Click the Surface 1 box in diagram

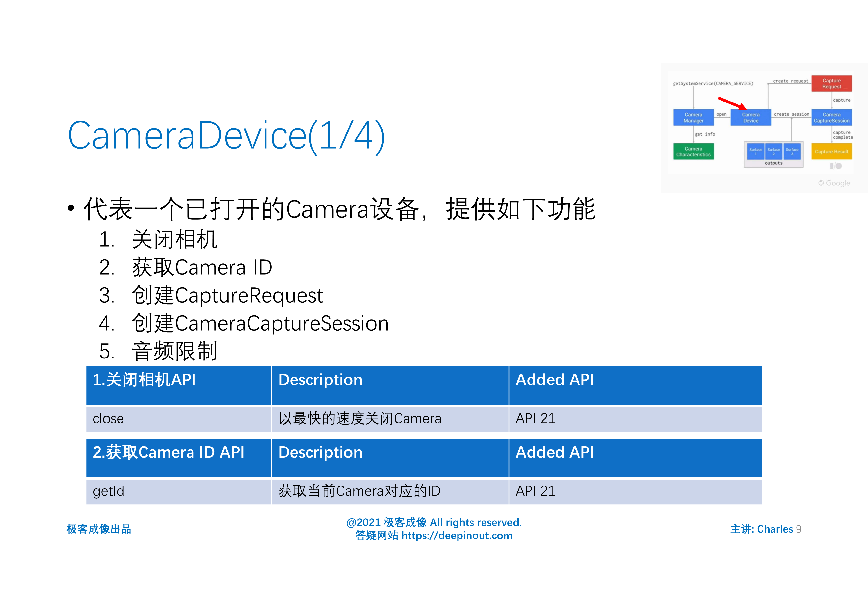click(x=756, y=151)
